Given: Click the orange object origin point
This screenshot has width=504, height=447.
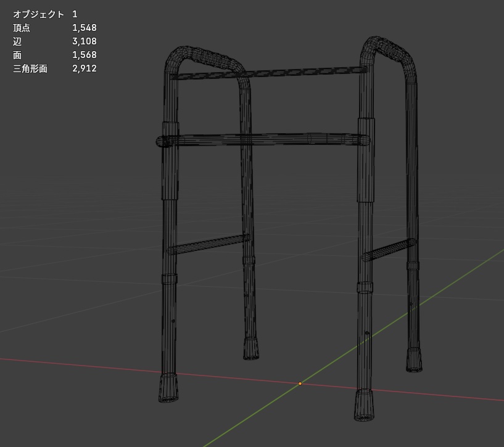Looking at the screenshot, I should coord(300,383).
